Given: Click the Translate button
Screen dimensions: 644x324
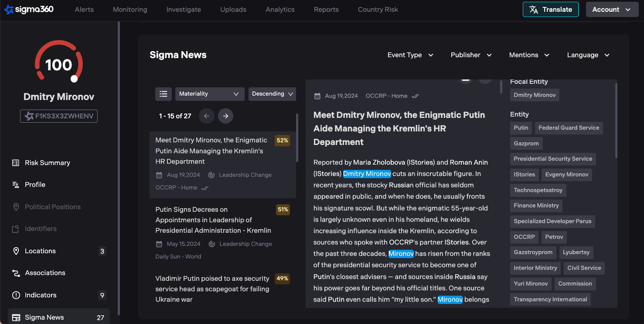Looking at the screenshot, I should click(550, 10).
